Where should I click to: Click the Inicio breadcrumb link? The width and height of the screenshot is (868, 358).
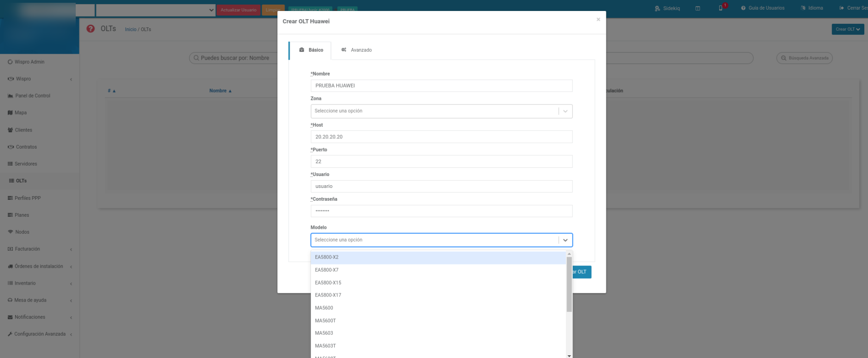131,29
